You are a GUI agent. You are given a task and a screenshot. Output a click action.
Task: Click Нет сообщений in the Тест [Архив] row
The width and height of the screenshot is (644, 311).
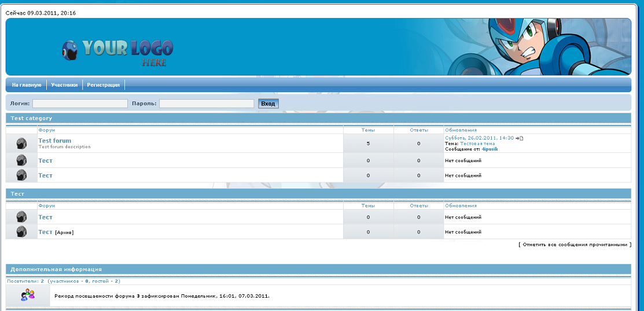click(463, 232)
